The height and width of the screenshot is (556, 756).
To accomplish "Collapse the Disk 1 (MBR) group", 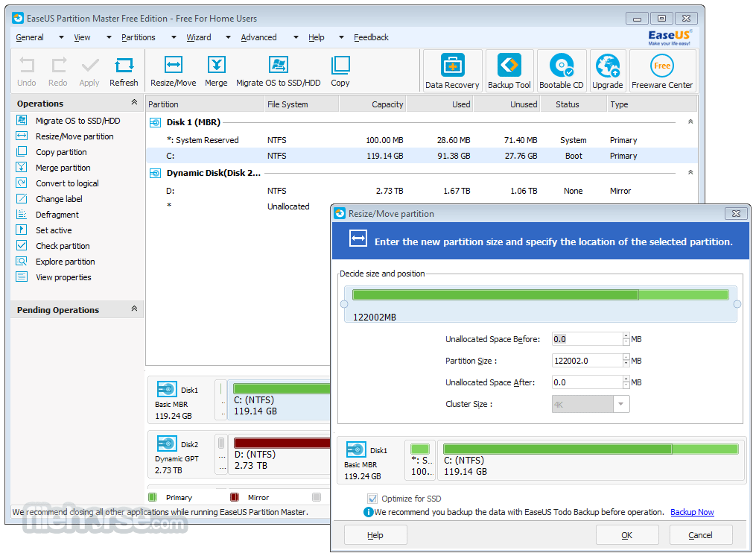I will point(690,121).
